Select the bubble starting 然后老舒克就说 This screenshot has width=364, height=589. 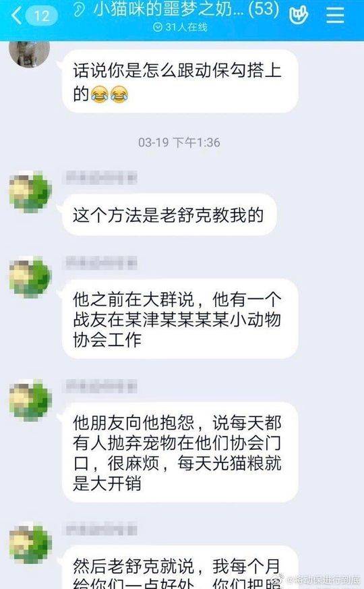point(180,567)
